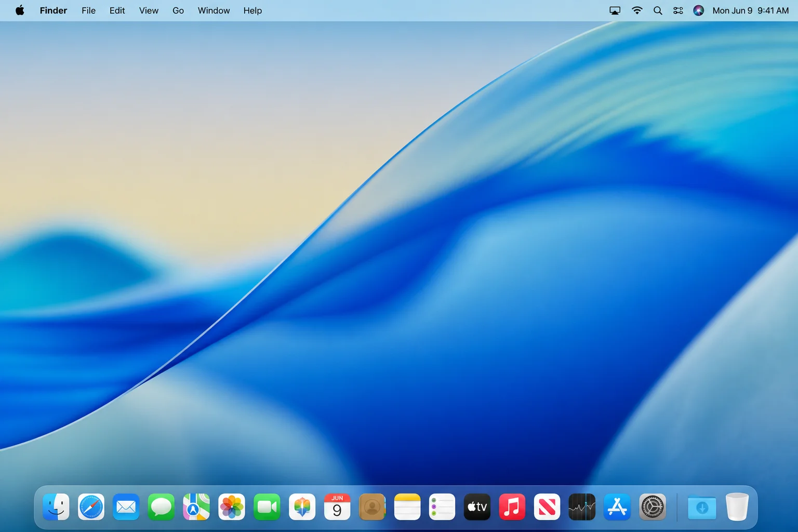Screen dimensions: 798x532
Task: Launch Maps from the Dock
Action: pos(196,507)
